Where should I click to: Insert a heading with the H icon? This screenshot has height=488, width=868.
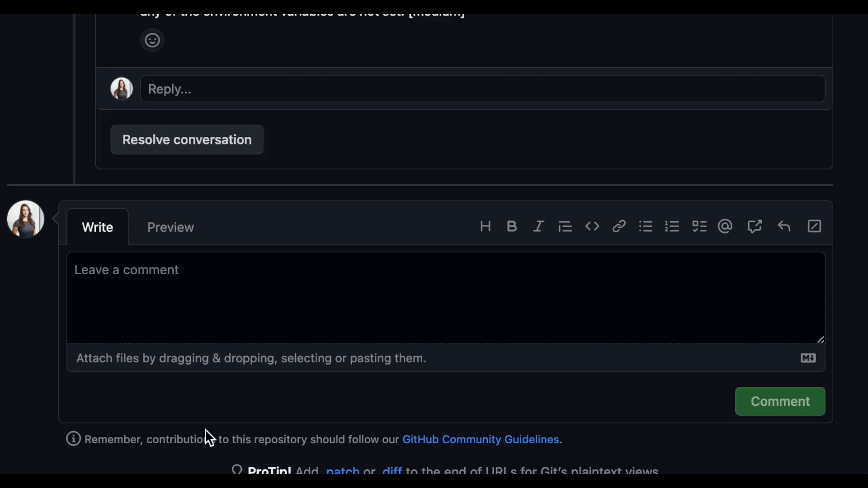pyautogui.click(x=485, y=226)
